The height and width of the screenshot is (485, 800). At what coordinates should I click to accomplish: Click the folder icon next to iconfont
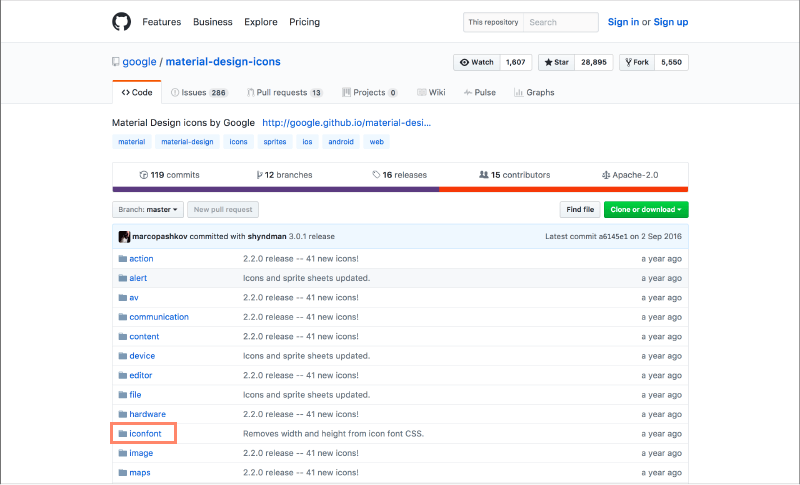coord(122,434)
